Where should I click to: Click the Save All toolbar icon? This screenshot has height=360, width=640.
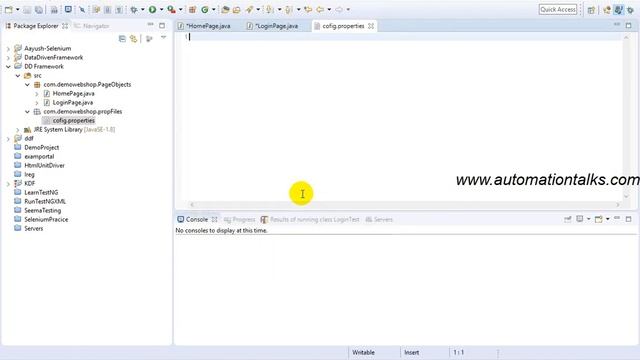tap(38, 9)
